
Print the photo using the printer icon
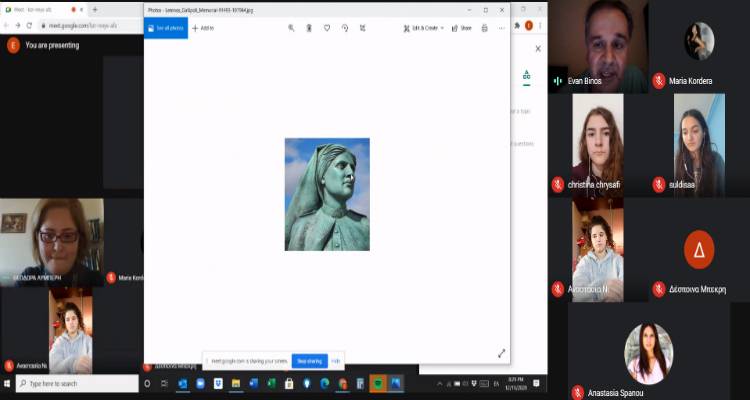[485, 28]
